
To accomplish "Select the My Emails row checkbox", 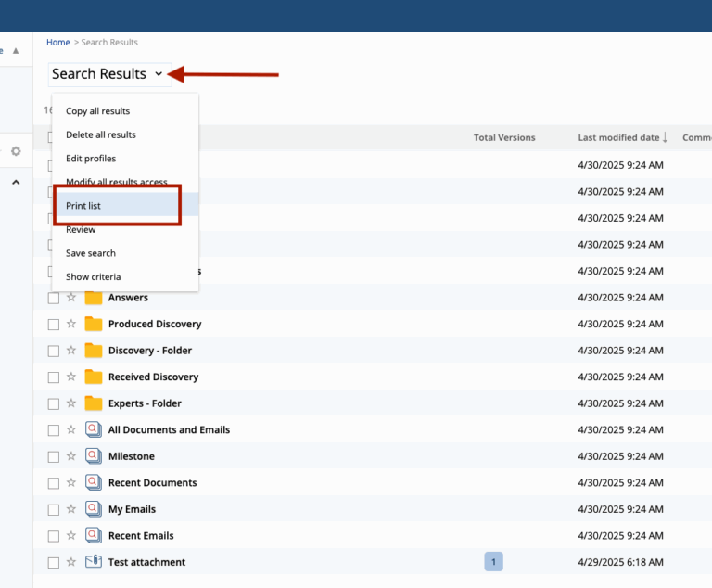I will [x=54, y=509].
